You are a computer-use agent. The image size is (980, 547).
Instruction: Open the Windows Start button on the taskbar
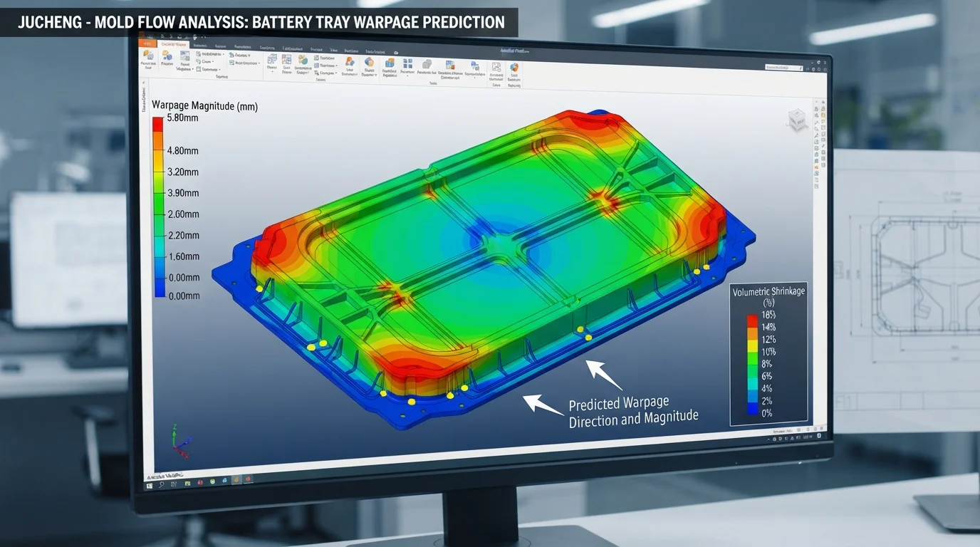click(150, 486)
